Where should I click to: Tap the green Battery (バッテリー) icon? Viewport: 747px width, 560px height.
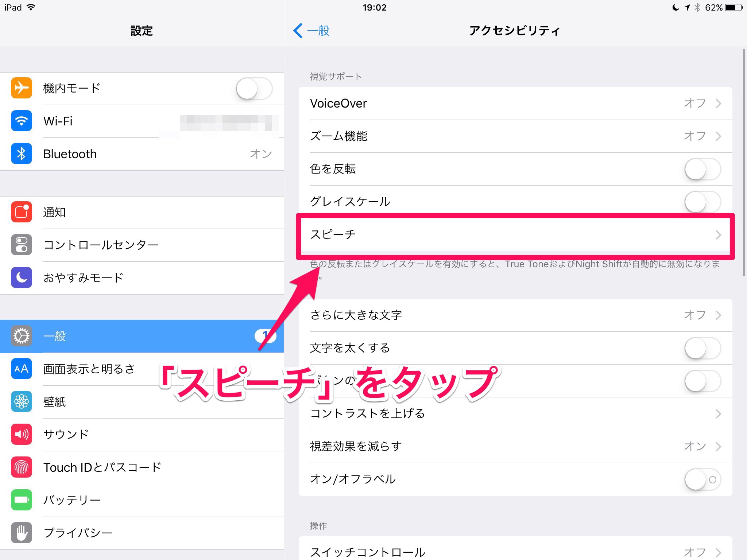coord(21,500)
